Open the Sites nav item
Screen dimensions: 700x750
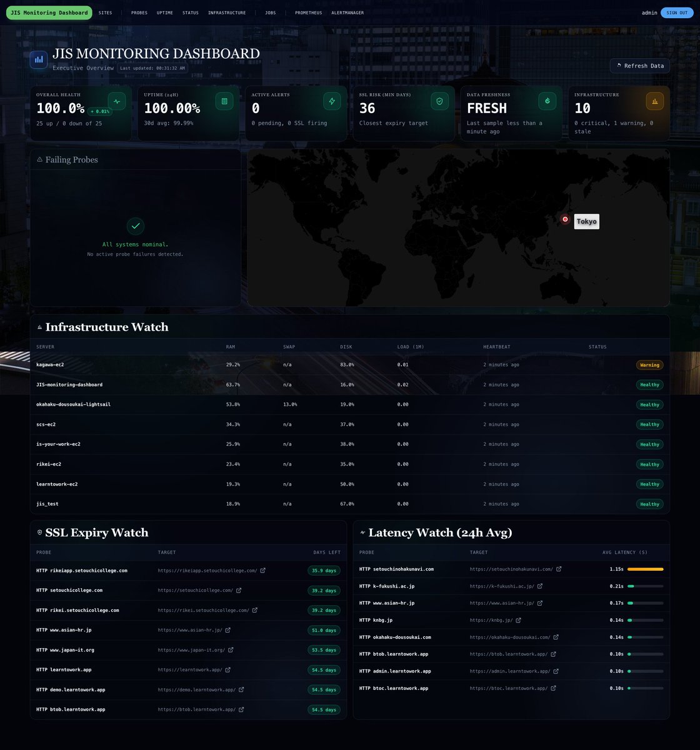pos(106,12)
